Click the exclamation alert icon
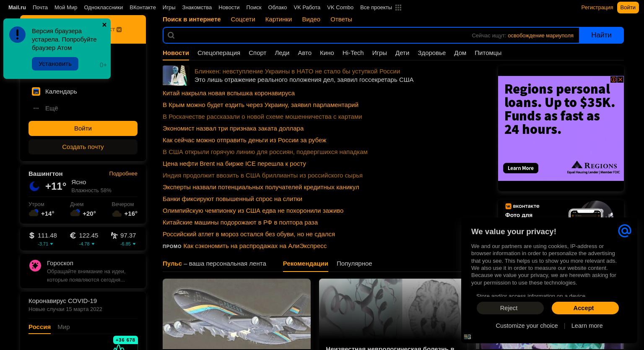Screen dimensions: 644x350 coord(17,35)
